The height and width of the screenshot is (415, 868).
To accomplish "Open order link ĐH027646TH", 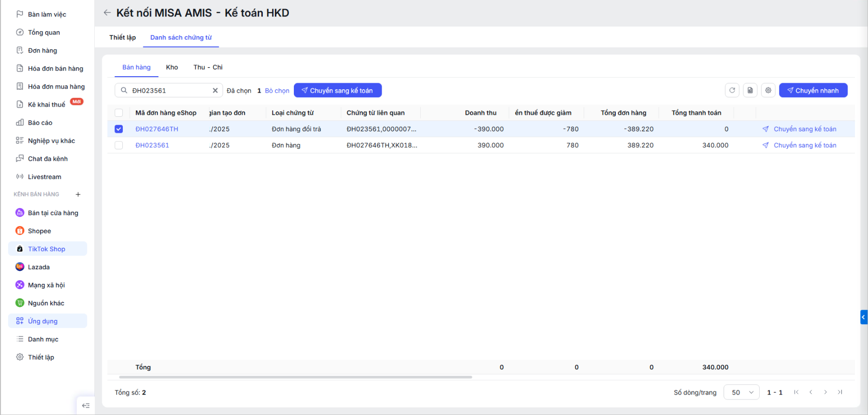I will [157, 129].
